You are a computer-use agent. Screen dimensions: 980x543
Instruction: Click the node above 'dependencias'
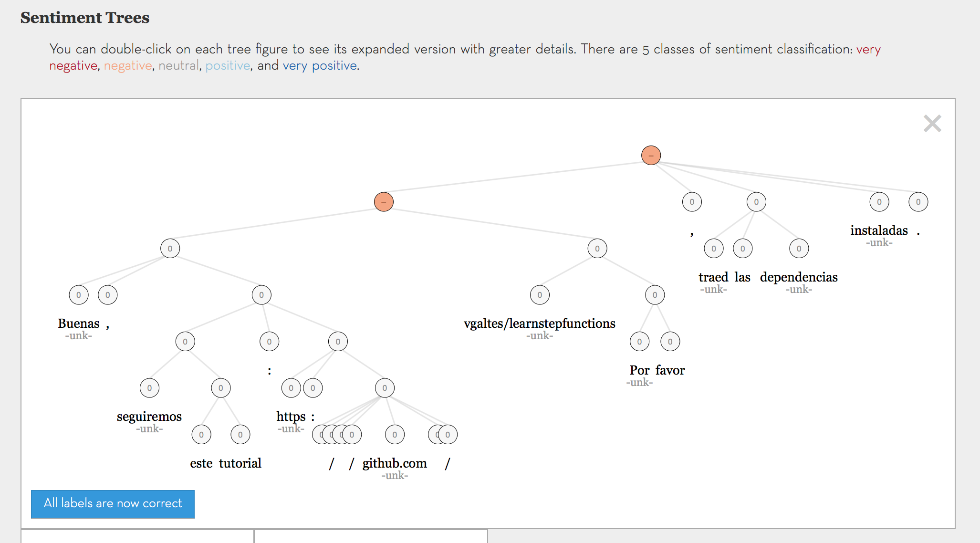(x=799, y=248)
